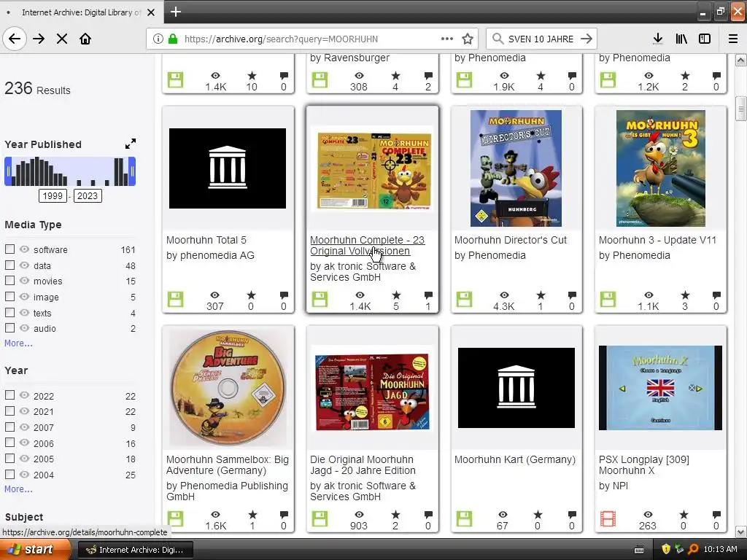Viewport: 747px width, 560px height.
Task: Switch to Internet Archive taskbar window
Action: point(135,550)
